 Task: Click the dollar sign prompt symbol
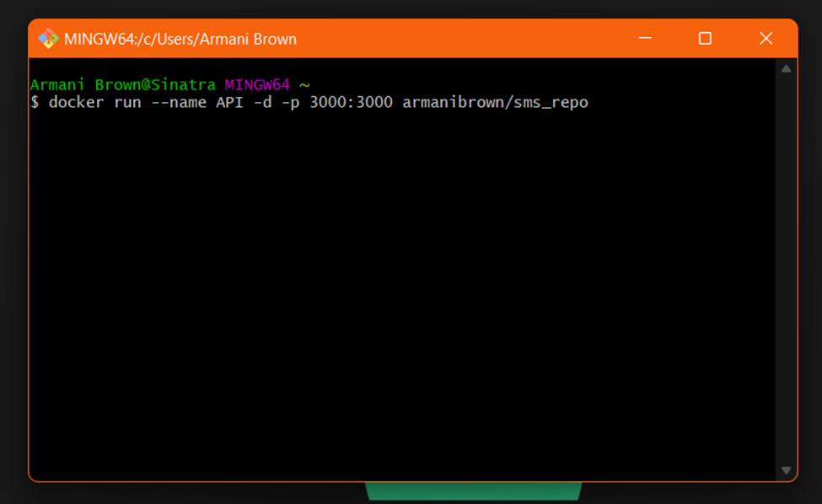pos(34,102)
